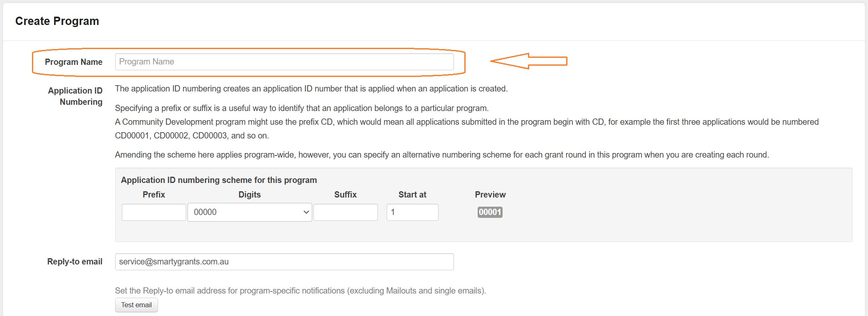Click the Prefix input box
The width and height of the screenshot is (868, 316).
click(x=154, y=212)
